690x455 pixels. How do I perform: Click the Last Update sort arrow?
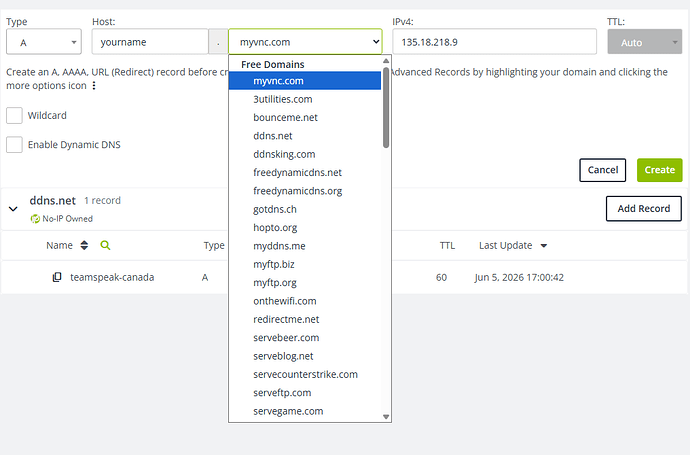click(x=544, y=246)
